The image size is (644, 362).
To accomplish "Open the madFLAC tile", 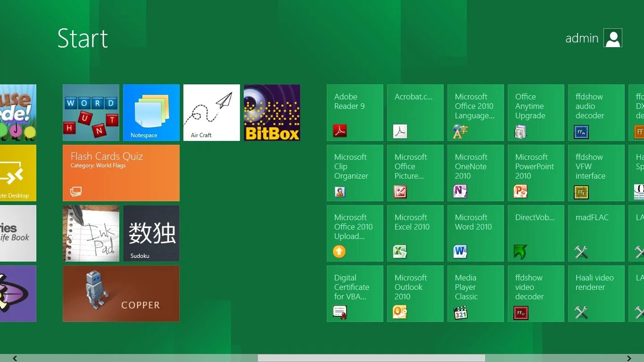I will tap(596, 233).
